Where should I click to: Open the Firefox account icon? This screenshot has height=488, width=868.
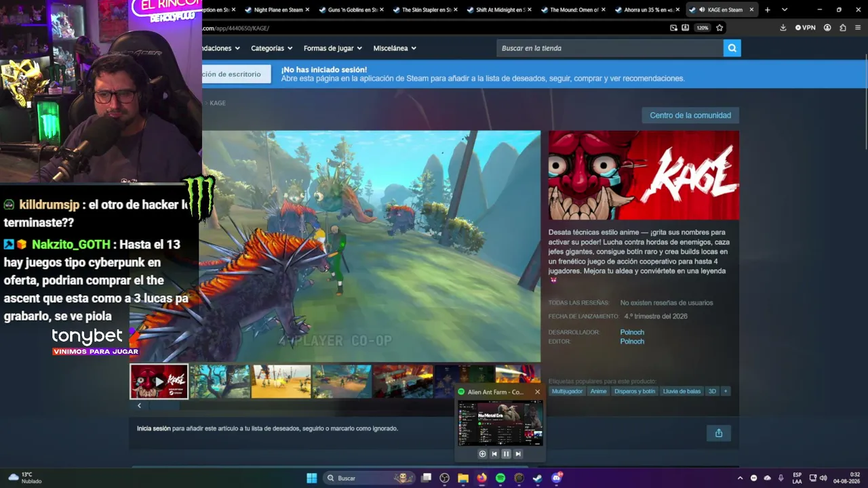(x=827, y=28)
